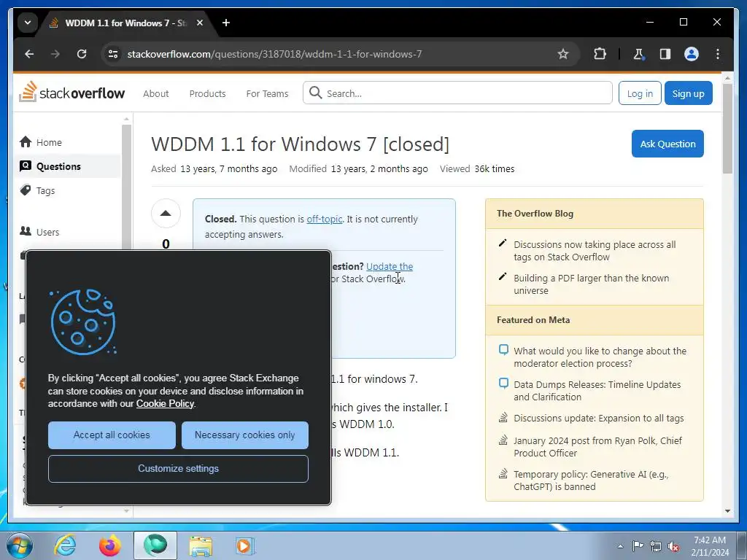Click the Stack Overflow logo
Screen dimensions: 747x560
coord(72,92)
